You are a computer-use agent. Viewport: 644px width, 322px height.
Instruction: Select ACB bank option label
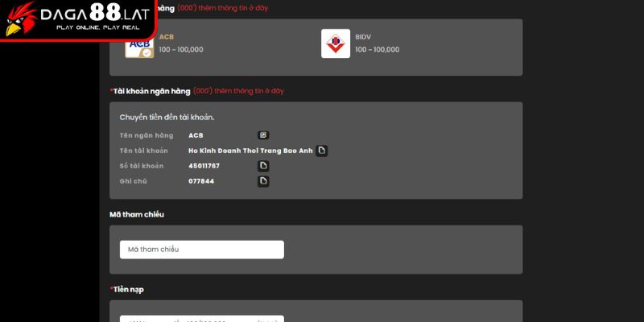tap(166, 36)
